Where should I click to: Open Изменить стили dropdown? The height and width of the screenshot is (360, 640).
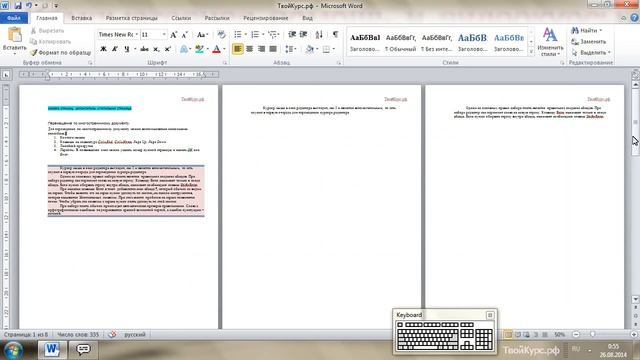[x=550, y=42]
